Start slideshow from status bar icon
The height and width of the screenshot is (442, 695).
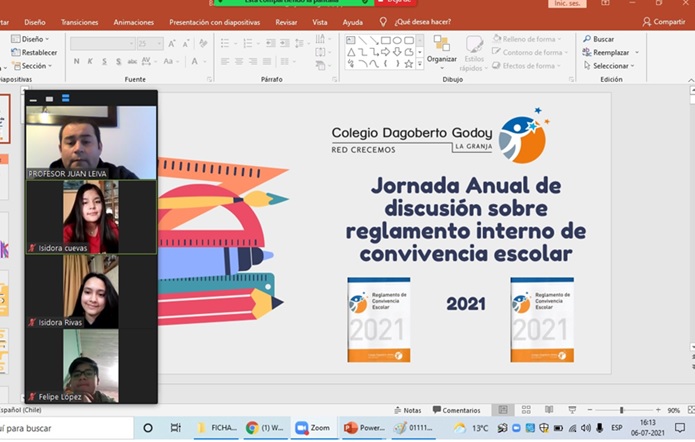click(572, 410)
